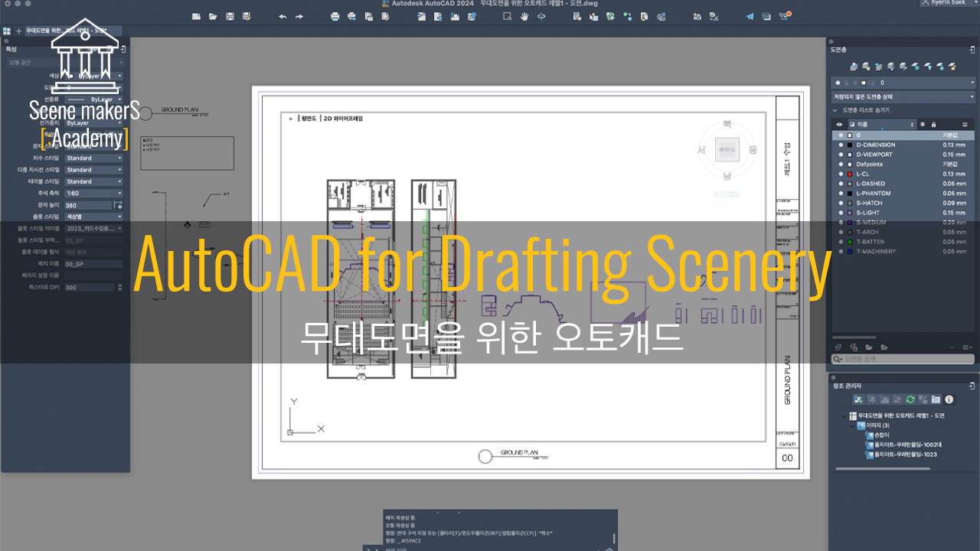Show reference details info icon
The image size is (980, 551).
(x=949, y=399)
